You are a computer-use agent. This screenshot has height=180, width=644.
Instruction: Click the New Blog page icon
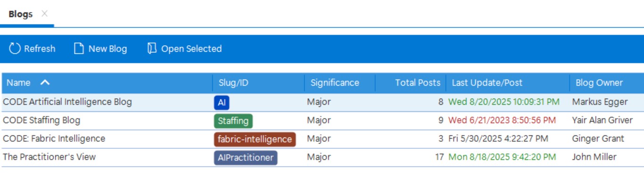click(79, 49)
